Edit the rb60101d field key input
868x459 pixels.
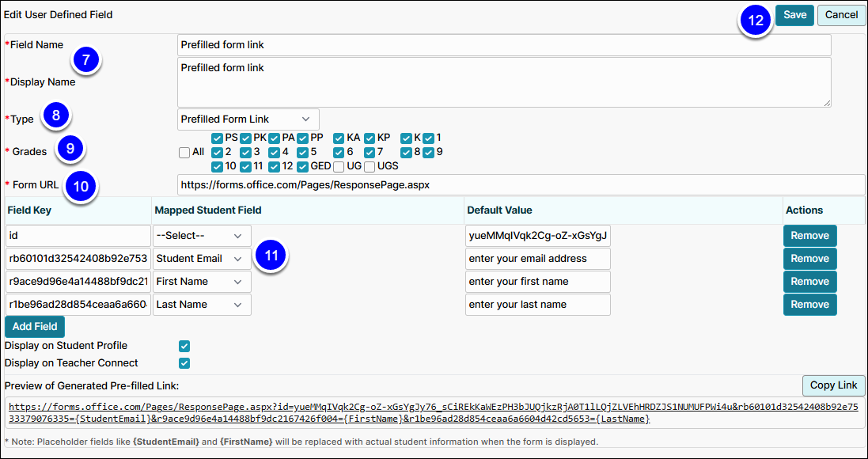[78, 259]
